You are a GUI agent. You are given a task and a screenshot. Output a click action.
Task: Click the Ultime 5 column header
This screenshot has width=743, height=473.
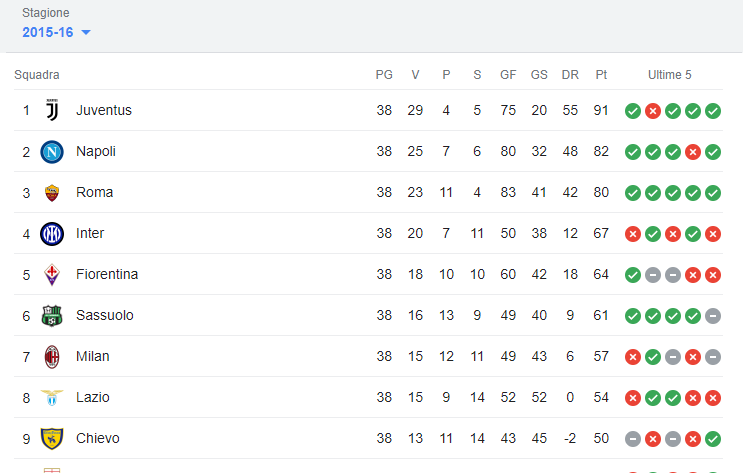click(670, 75)
